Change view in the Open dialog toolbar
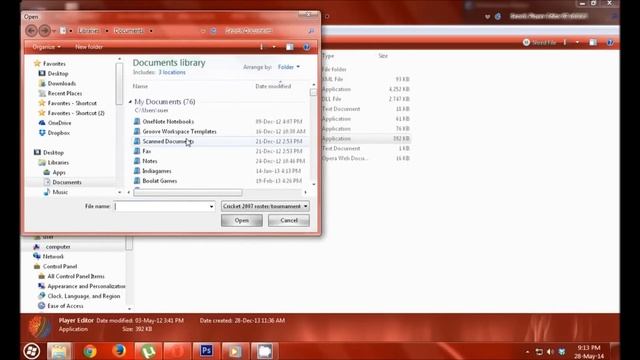 click(x=262, y=47)
